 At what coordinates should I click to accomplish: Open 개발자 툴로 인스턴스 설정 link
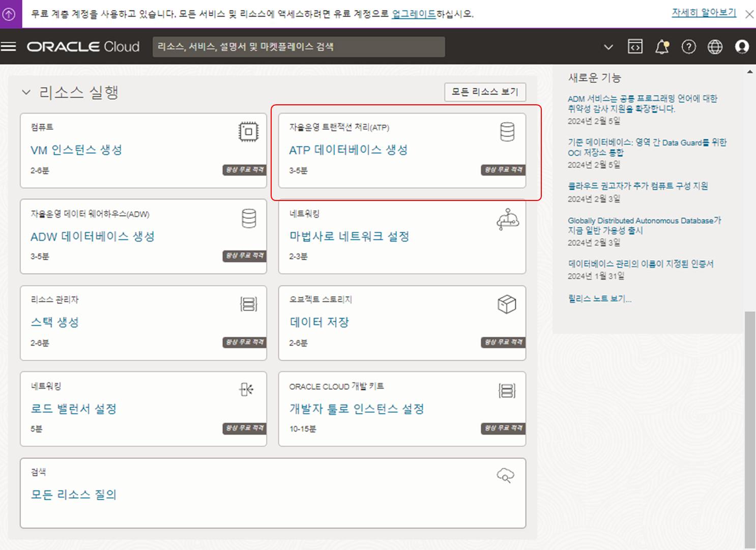point(357,409)
